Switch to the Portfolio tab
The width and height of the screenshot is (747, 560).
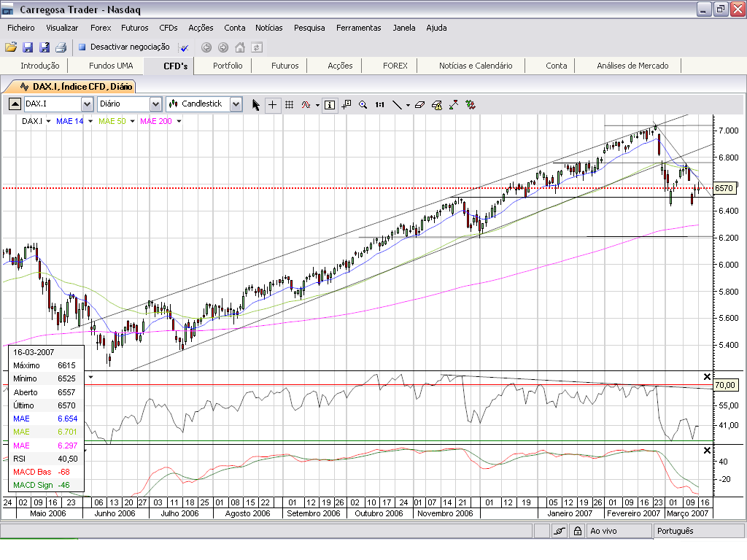228,66
